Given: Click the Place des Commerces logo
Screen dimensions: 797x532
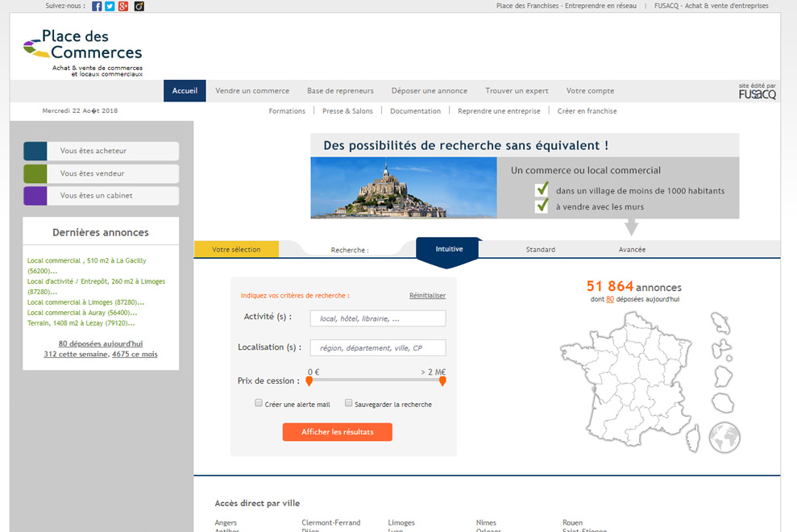Looking at the screenshot, I should point(83,52).
